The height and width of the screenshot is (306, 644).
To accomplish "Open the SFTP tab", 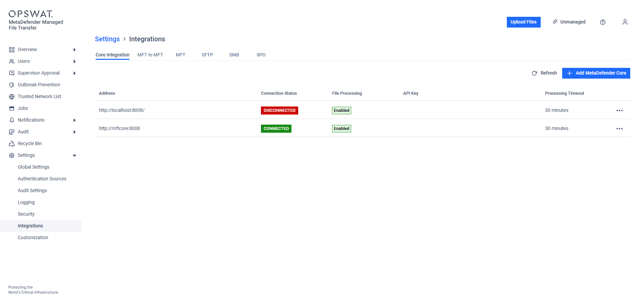I will [207, 55].
